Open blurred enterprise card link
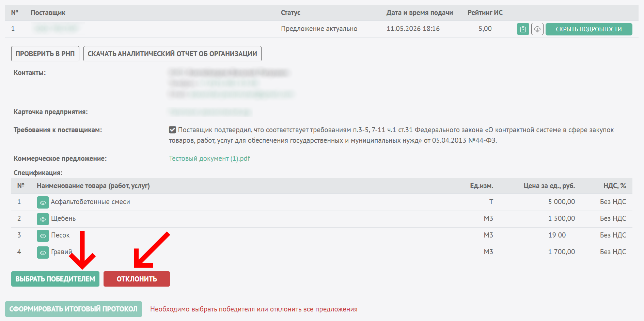The image size is (644, 321). pyautogui.click(x=210, y=112)
